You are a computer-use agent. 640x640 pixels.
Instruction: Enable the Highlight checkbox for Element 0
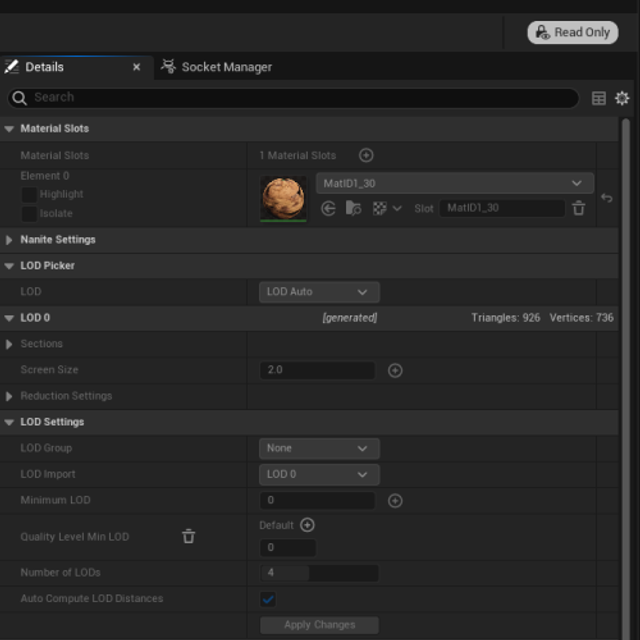pyautogui.click(x=29, y=194)
